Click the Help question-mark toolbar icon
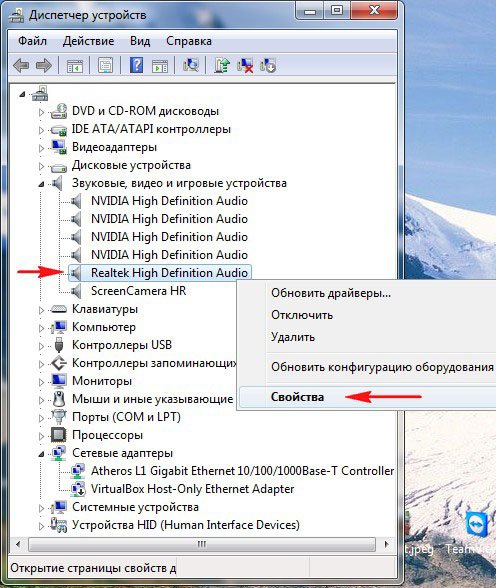496x588 pixels. pos(136,65)
